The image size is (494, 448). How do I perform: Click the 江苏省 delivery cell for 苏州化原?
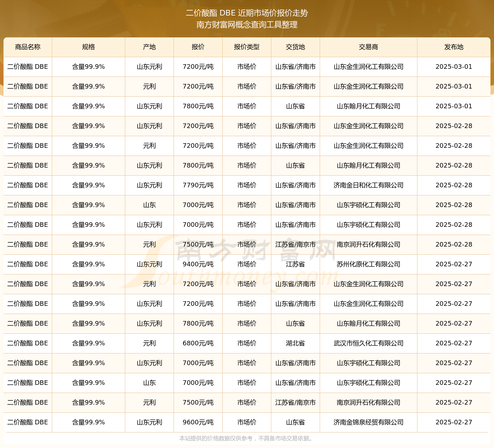pos(295,264)
